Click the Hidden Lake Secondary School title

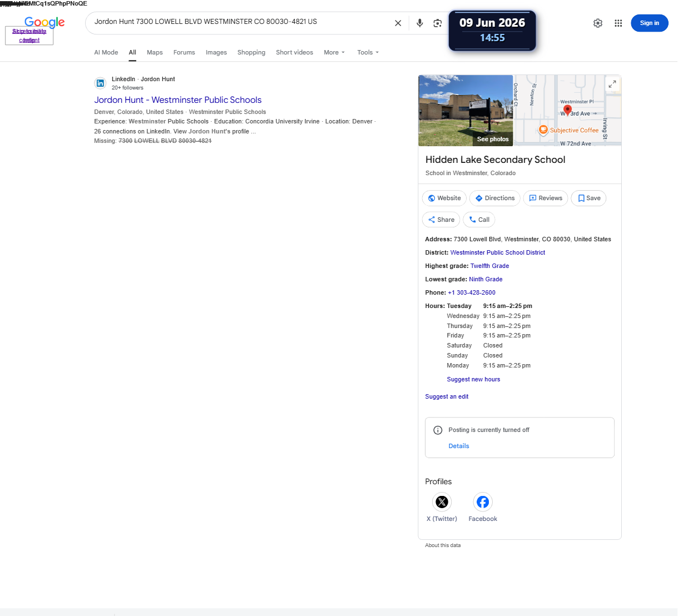click(x=495, y=160)
